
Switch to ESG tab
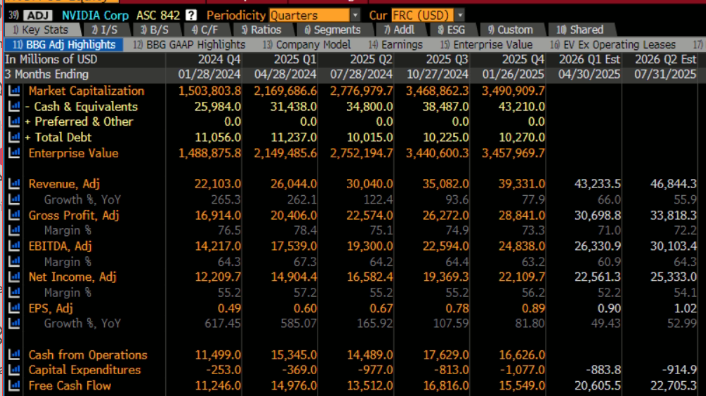click(452, 30)
